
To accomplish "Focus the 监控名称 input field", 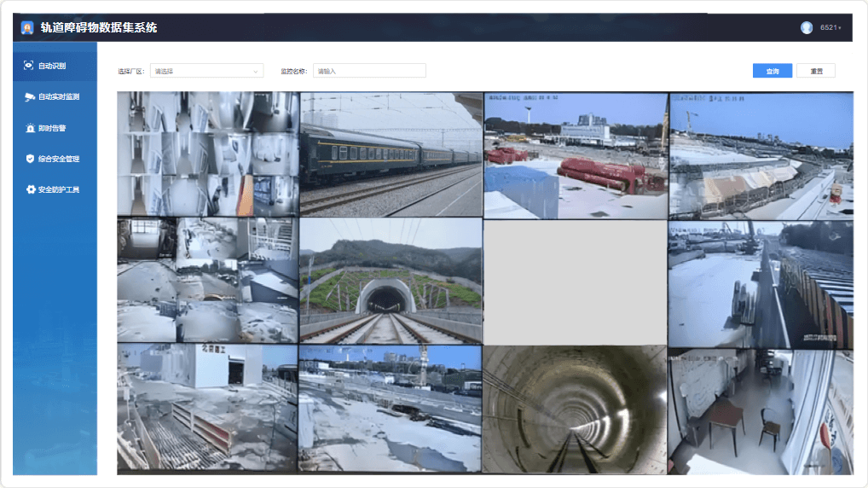I will pyautogui.click(x=369, y=71).
